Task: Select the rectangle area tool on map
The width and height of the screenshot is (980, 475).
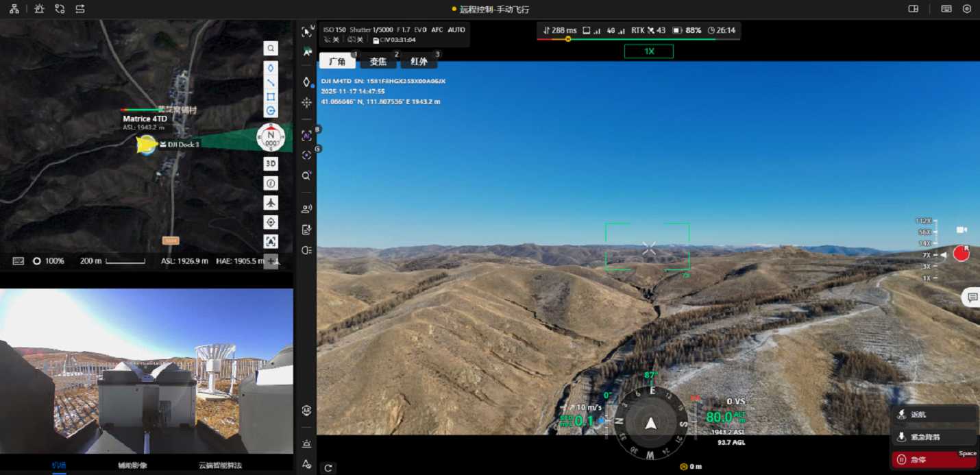Action: tap(271, 97)
